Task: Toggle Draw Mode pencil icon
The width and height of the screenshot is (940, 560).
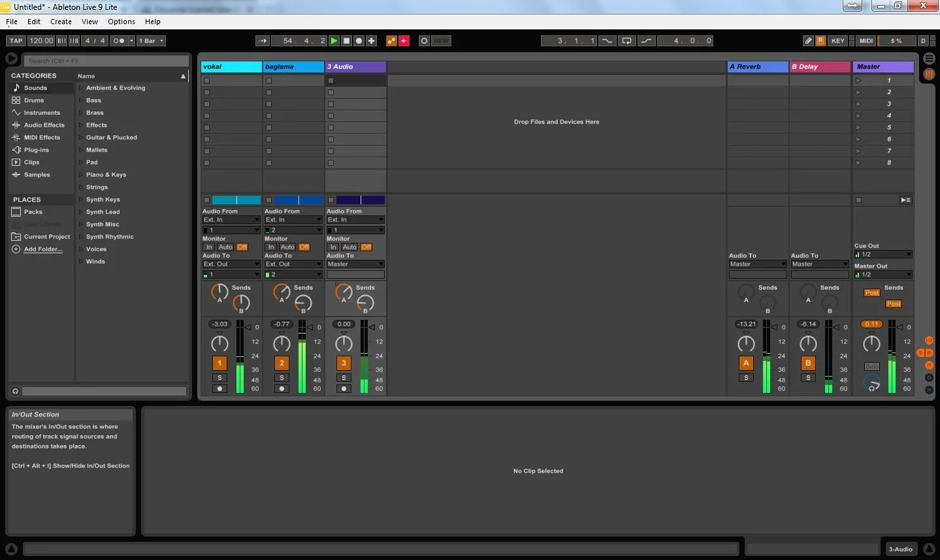Action: pyautogui.click(x=808, y=40)
